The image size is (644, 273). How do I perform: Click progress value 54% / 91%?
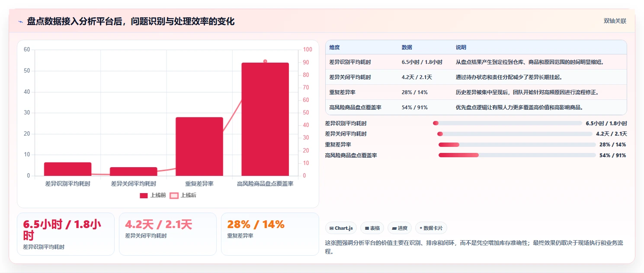point(612,156)
